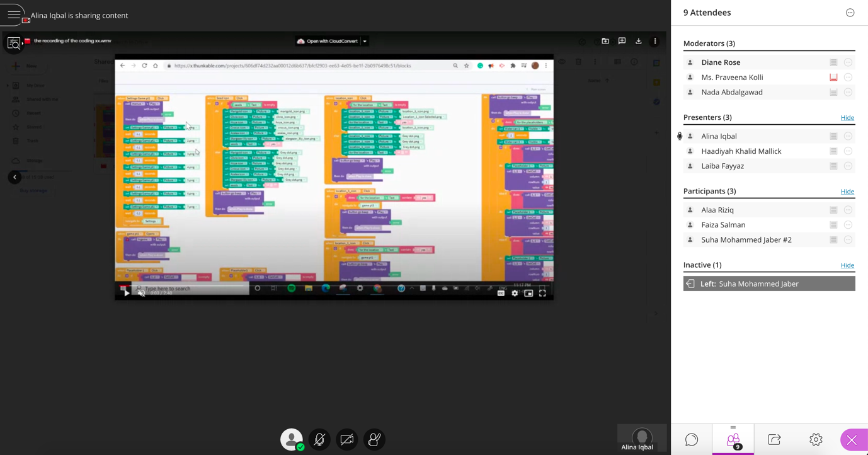Screen dimensions: 868x455
Task: Toggle the raise hand button
Action: pyautogui.click(x=374, y=439)
